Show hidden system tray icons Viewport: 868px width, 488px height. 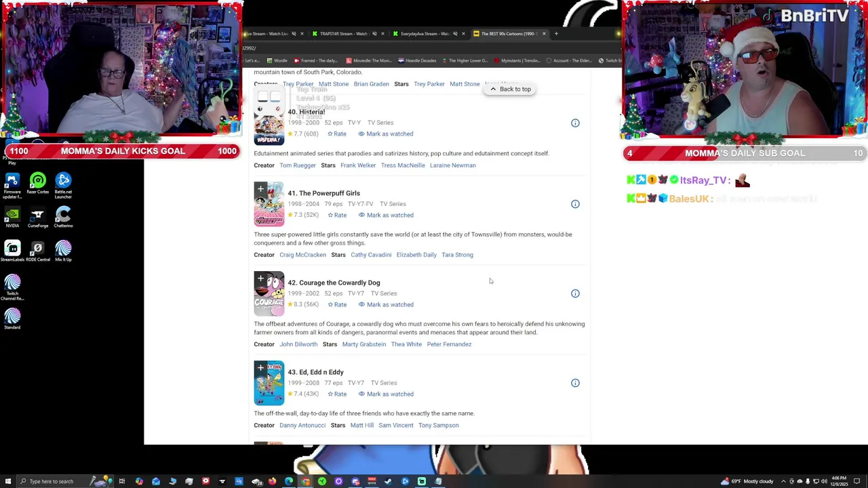click(783, 481)
